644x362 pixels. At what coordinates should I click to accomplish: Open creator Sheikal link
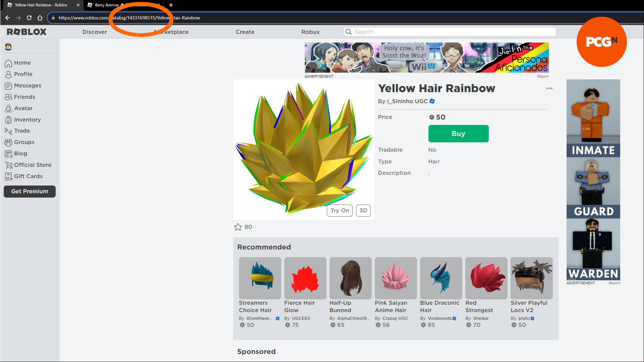coord(480,318)
